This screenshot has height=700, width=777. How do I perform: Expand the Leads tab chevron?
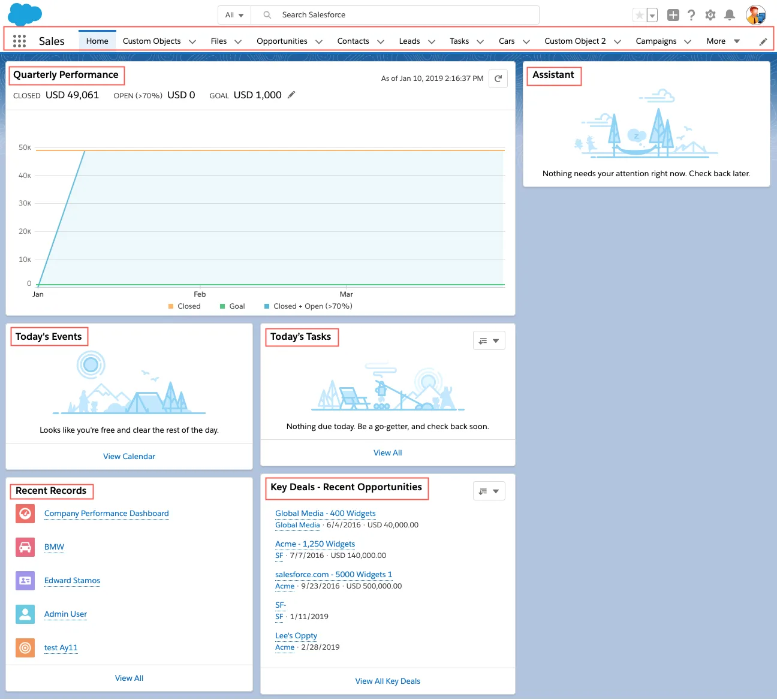point(432,41)
